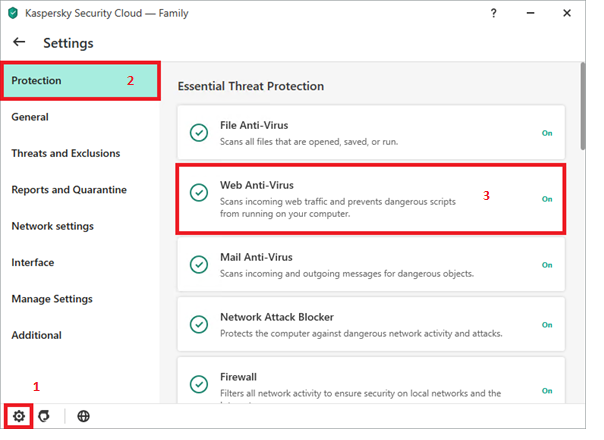Open the Interface section
Image resolution: width=604 pixels, height=440 pixels.
tap(80, 262)
